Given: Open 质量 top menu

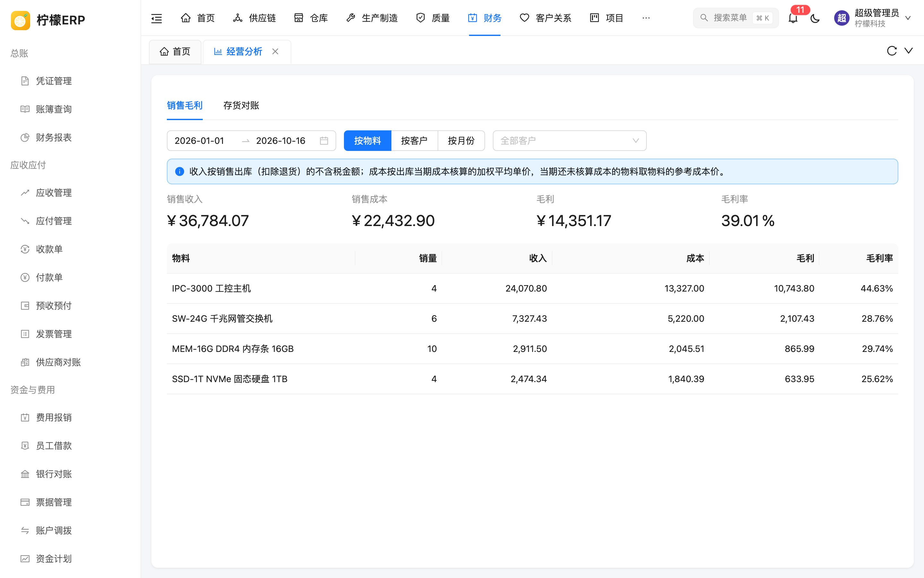Looking at the screenshot, I should click(x=432, y=18).
